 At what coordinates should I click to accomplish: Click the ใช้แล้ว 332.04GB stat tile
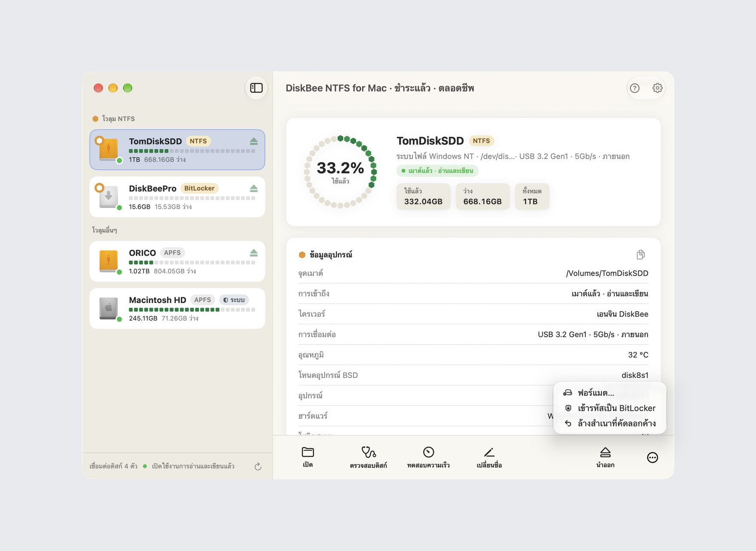tap(423, 197)
